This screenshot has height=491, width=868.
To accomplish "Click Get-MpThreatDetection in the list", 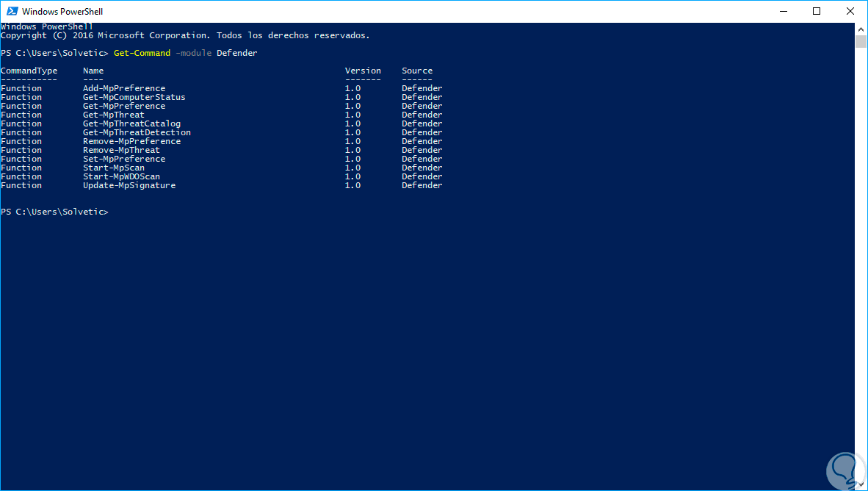I will (137, 132).
